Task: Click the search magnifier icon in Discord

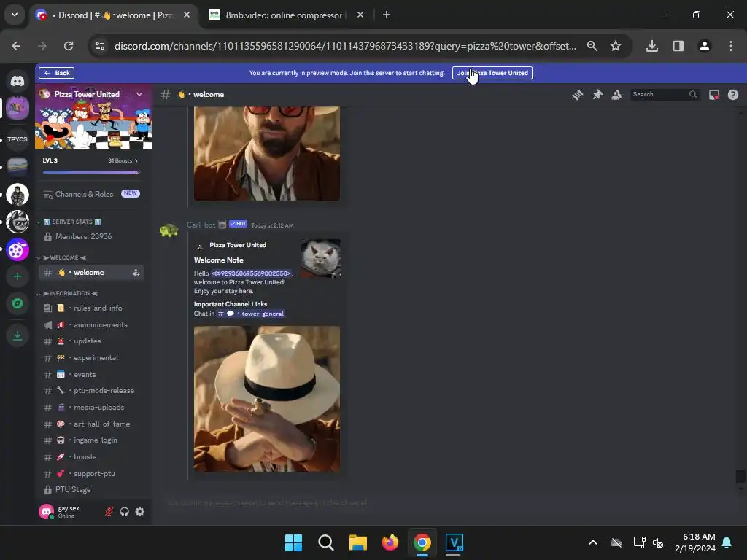Action: click(x=693, y=94)
